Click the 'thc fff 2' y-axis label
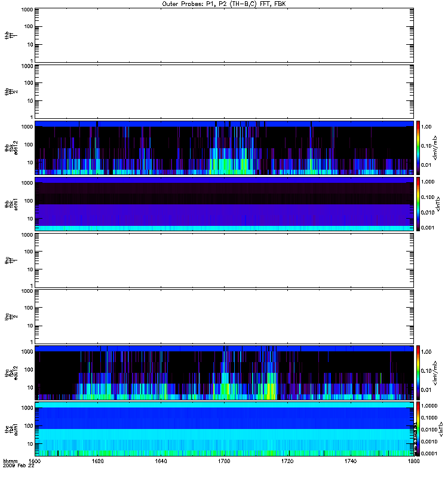The height and width of the screenshot is (478, 448). (11, 317)
